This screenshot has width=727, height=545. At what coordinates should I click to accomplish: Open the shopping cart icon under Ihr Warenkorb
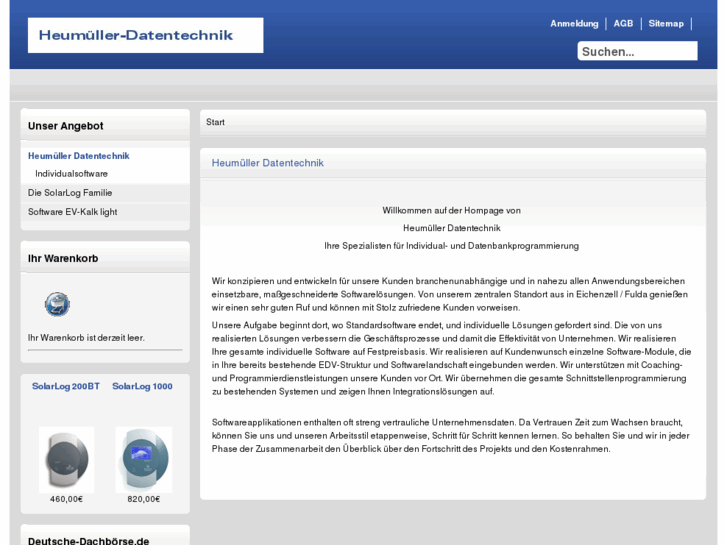(57, 305)
